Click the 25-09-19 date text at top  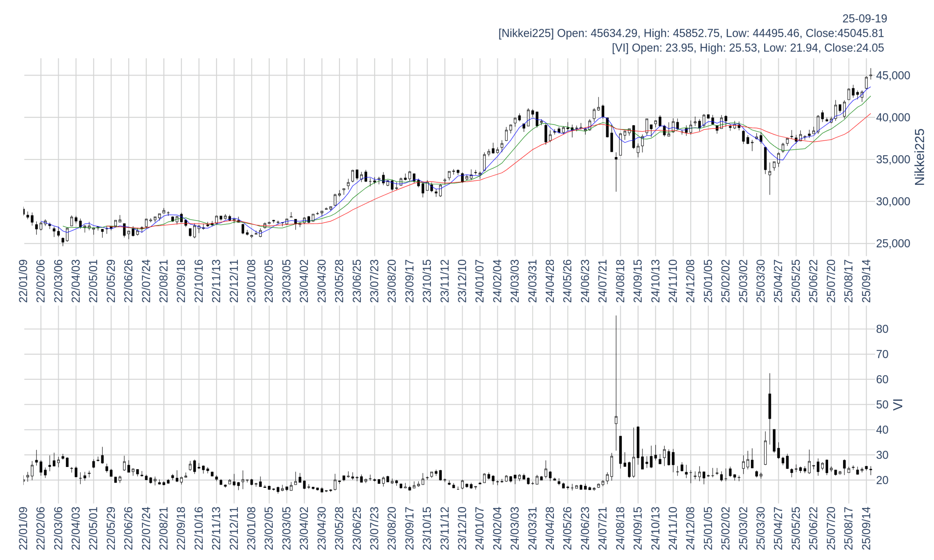pyautogui.click(x=864, y=19)
